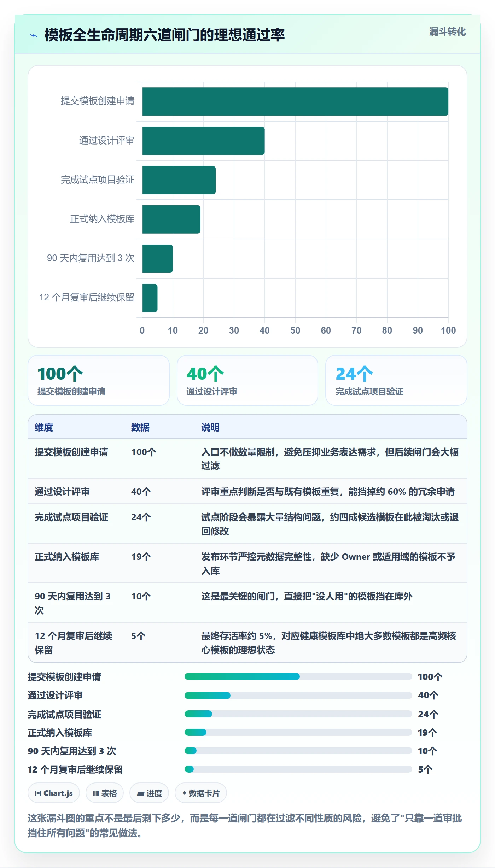
Task: Click the 90 天内复用达到 3 次 chart bar
Action: click(x=157, y=259)
